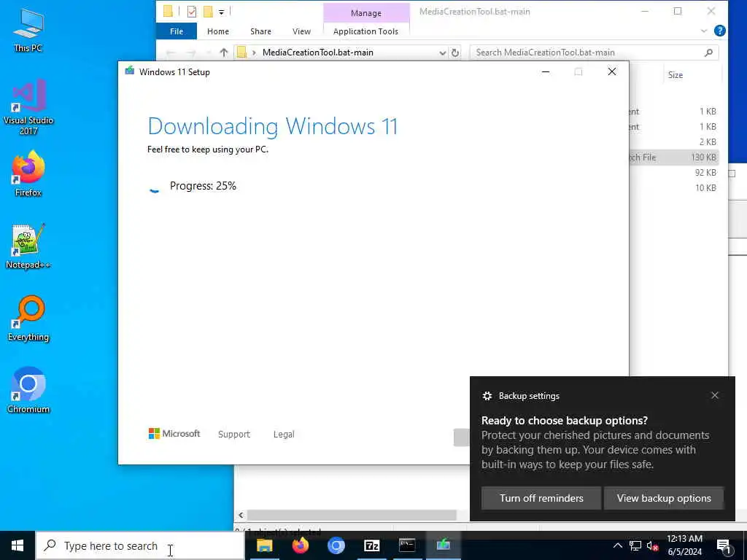Open Application Tools tab in Explorer
747x560 pixels.
click(x=366, y=31)
